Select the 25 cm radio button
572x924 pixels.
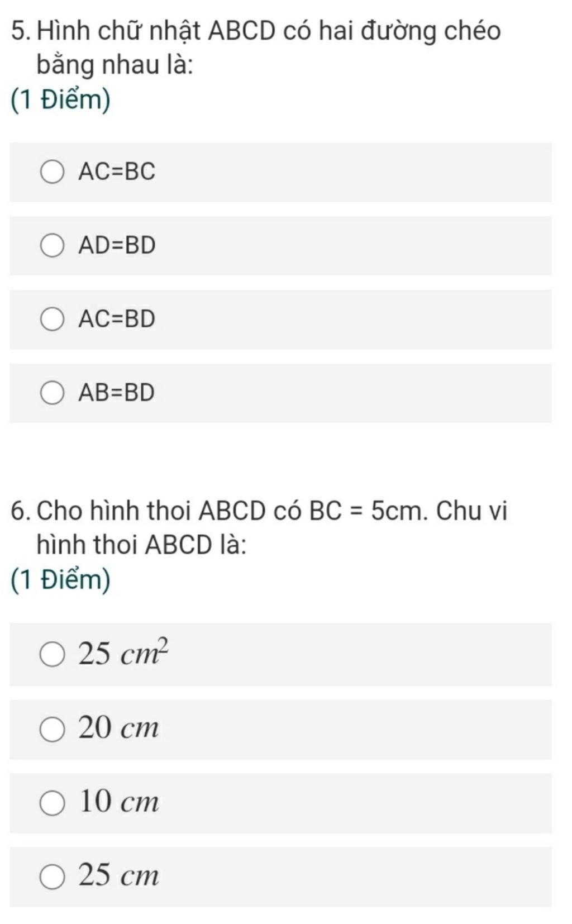(x=52, y=877)
